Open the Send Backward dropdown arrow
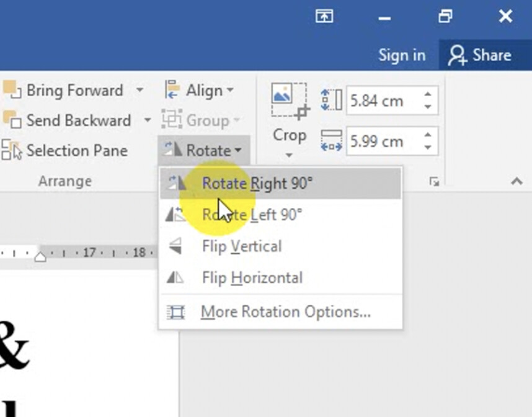 (x=148, y=120)
